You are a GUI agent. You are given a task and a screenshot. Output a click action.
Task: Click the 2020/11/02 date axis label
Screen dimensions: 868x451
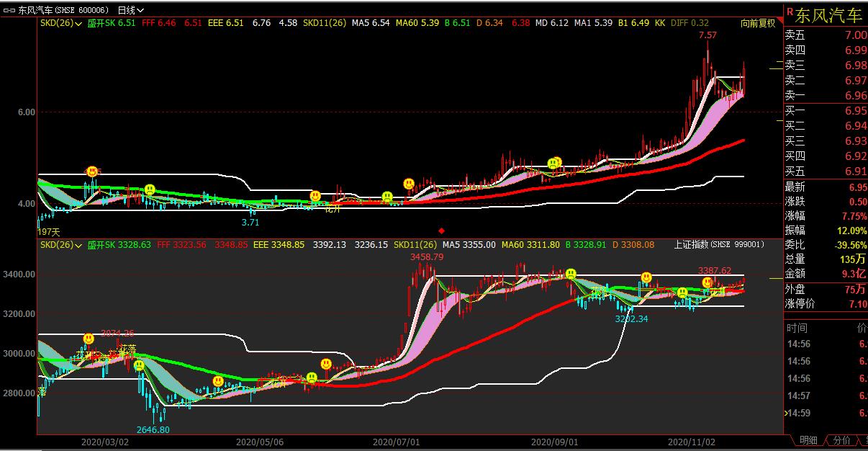click(x=693, y=442)
